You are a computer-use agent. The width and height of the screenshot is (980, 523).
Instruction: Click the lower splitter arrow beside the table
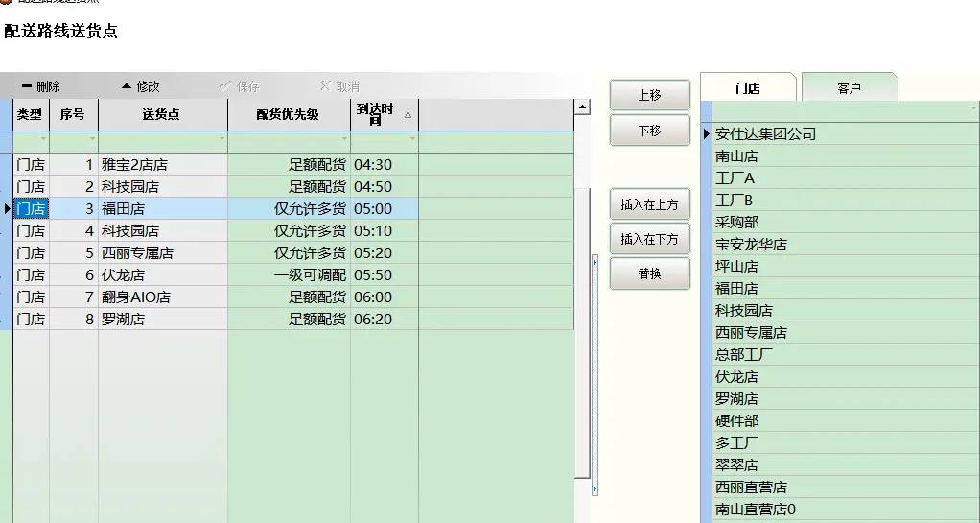595,489
